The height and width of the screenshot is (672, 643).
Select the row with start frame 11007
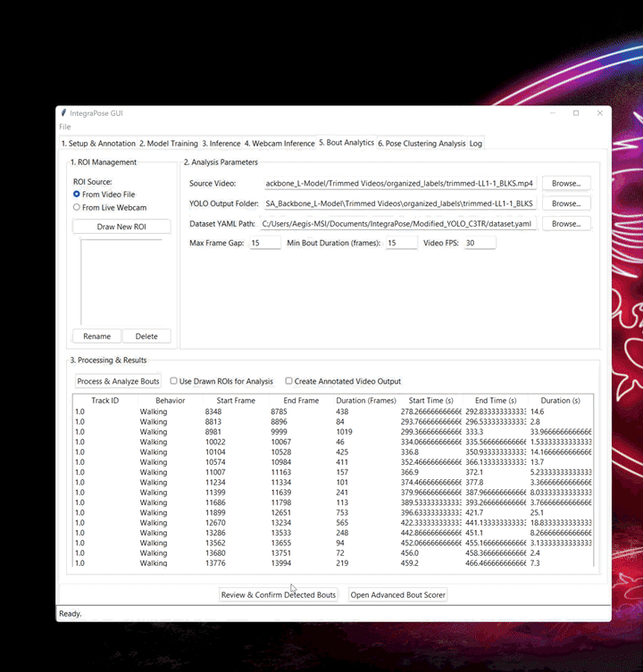point(333,472)
